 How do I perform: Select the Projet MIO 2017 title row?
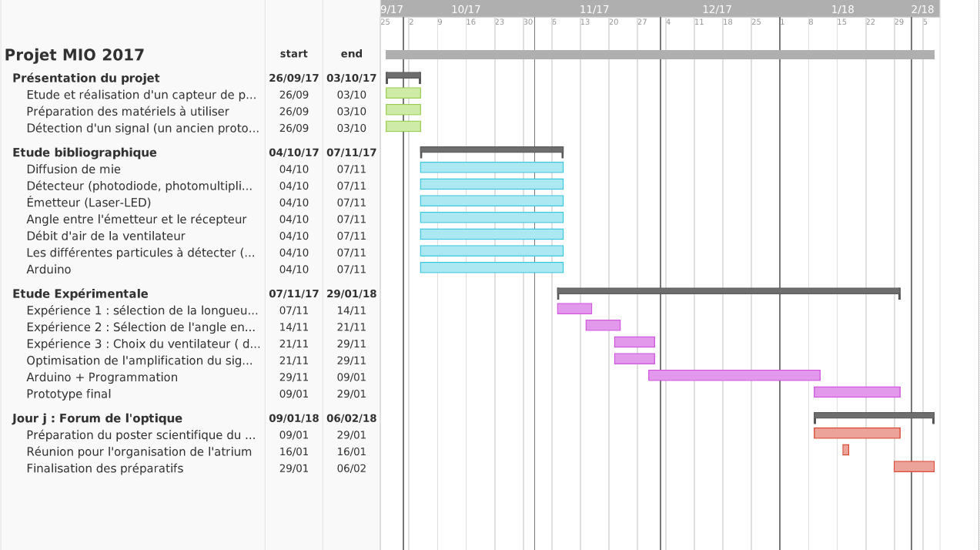click(x=75, y=55)
